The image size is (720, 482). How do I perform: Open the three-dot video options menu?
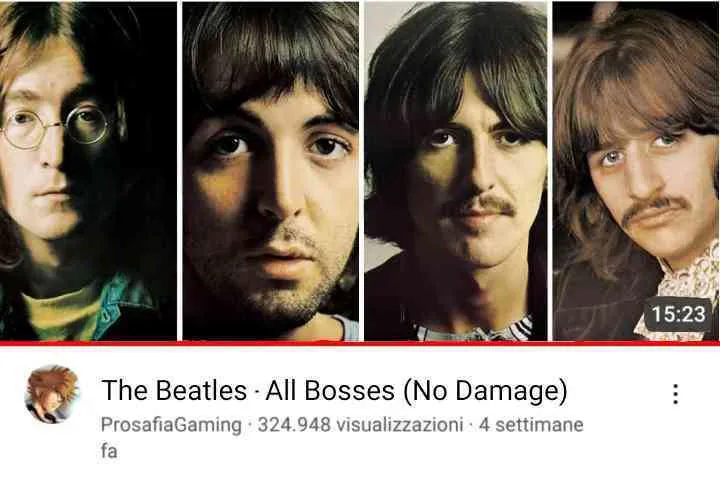tap(675, 394)
